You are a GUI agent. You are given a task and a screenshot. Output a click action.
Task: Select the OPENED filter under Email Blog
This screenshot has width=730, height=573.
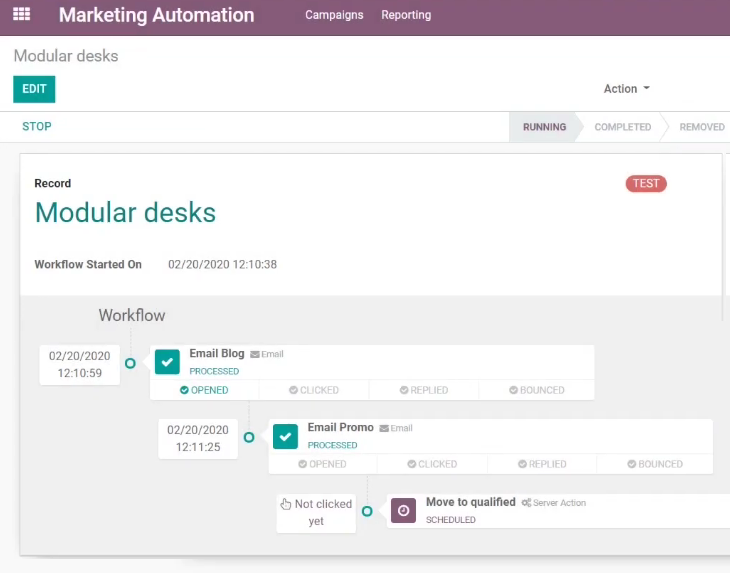click(x=204, y=390)
